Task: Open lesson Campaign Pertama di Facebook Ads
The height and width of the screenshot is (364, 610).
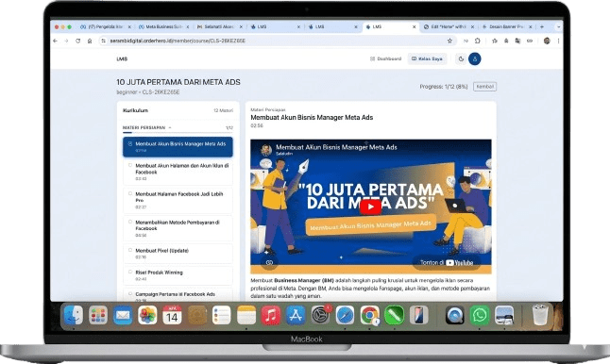Action: 178,295
